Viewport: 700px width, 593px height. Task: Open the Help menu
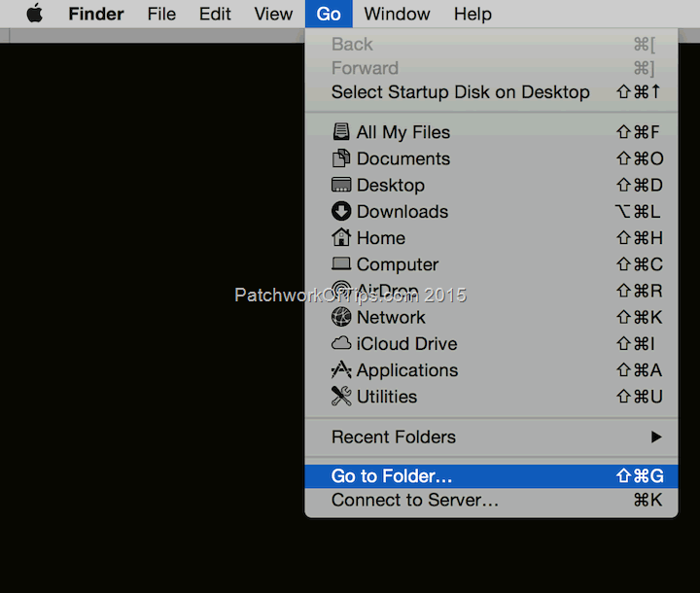[x=472, y=14]
